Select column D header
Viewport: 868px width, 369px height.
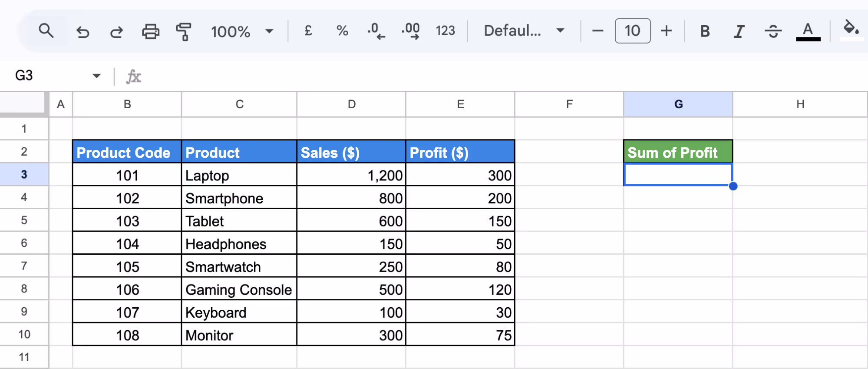[352, 104]
